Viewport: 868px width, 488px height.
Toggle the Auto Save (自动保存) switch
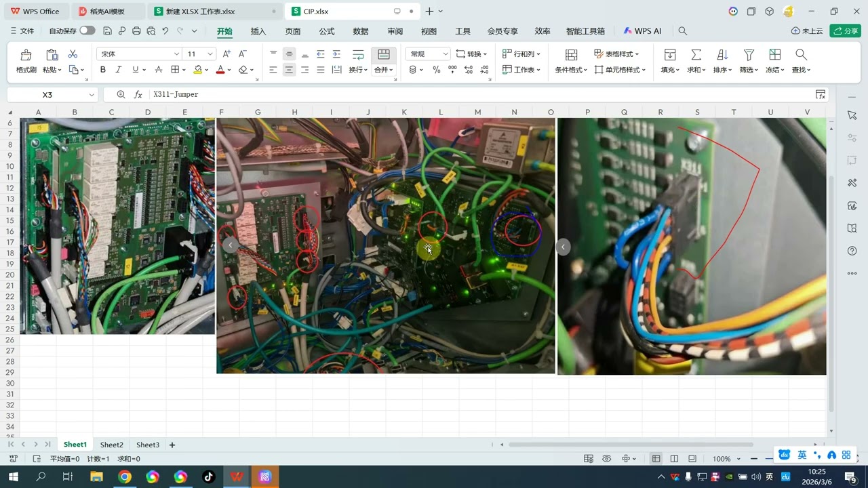tap(87, 31)
